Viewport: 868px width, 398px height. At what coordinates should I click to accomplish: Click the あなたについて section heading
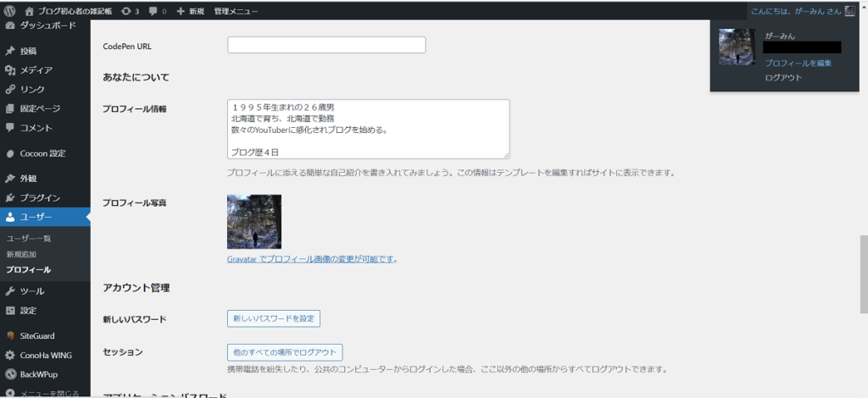[136, 77]
